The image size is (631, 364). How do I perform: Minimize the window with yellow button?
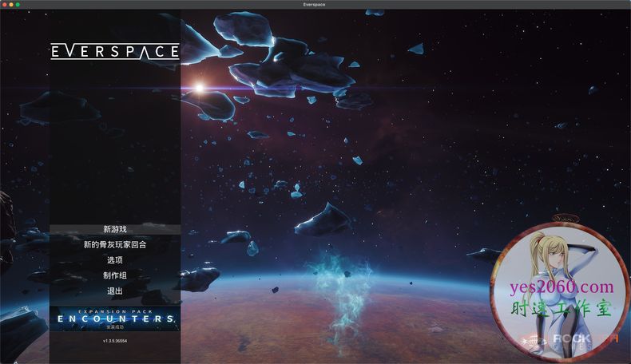(14, 5)
